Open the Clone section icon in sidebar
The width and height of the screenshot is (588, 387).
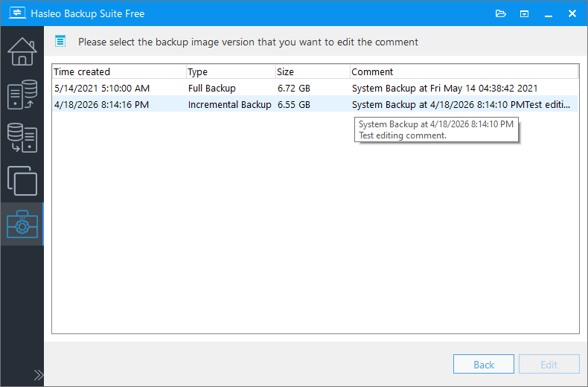tap(22, 181)
